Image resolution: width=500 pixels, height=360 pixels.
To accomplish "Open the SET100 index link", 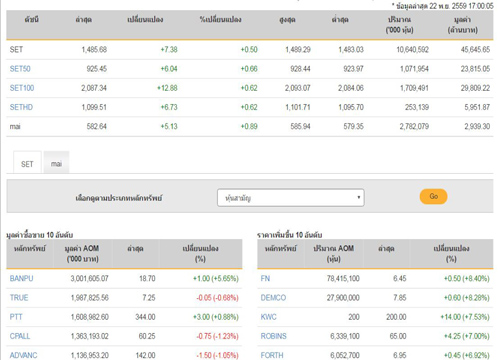I will tap(22, 88).
